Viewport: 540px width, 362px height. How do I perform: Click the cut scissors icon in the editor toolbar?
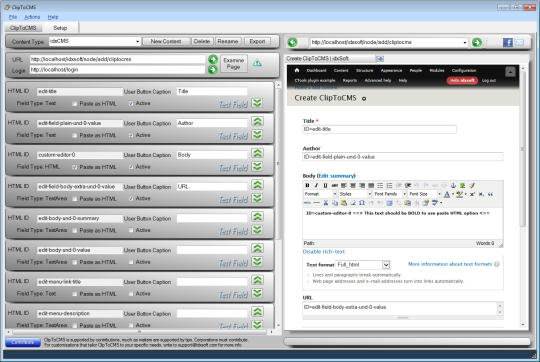325,203
